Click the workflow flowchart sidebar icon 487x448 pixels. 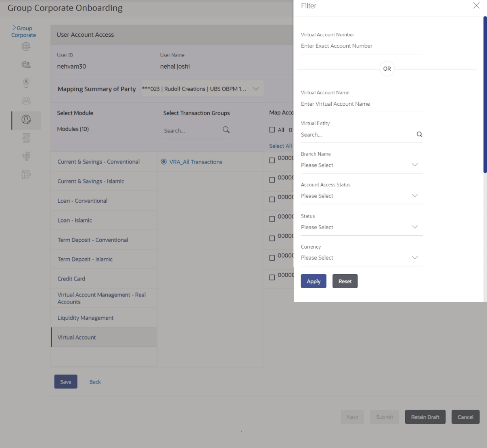point(26,156)
